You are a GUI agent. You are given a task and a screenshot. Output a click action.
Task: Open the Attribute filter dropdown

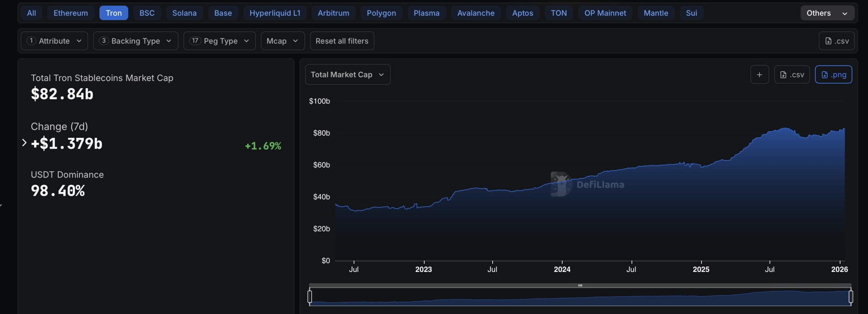point(54,41)
